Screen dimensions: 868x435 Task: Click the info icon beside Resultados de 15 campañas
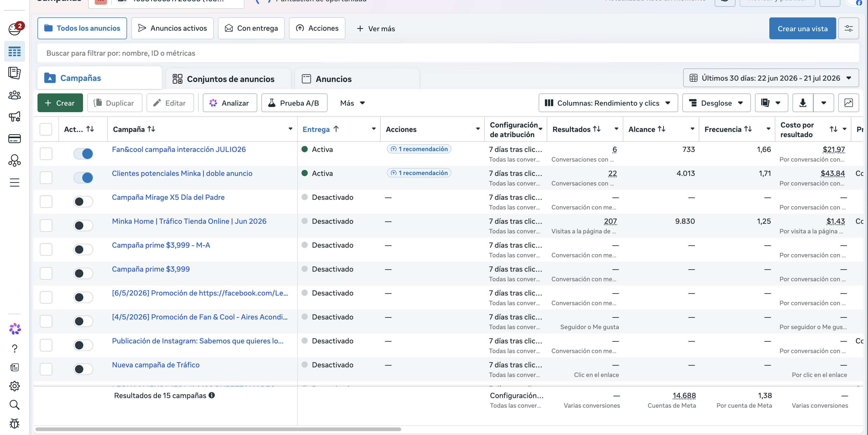click(212, 395)
